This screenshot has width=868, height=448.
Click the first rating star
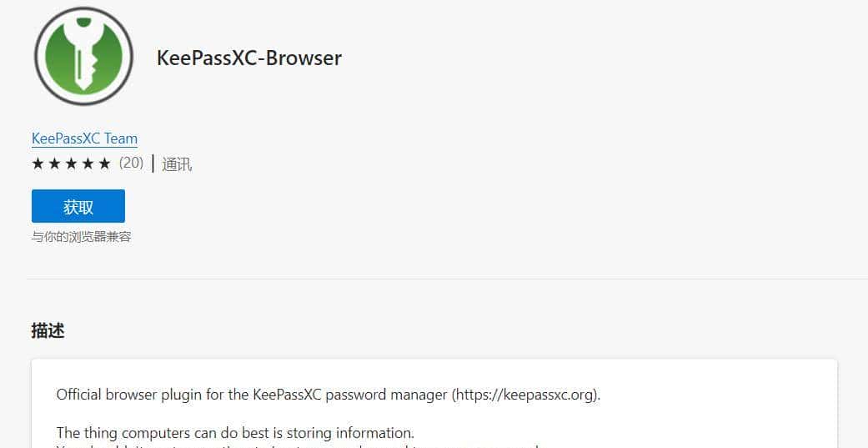38,164
